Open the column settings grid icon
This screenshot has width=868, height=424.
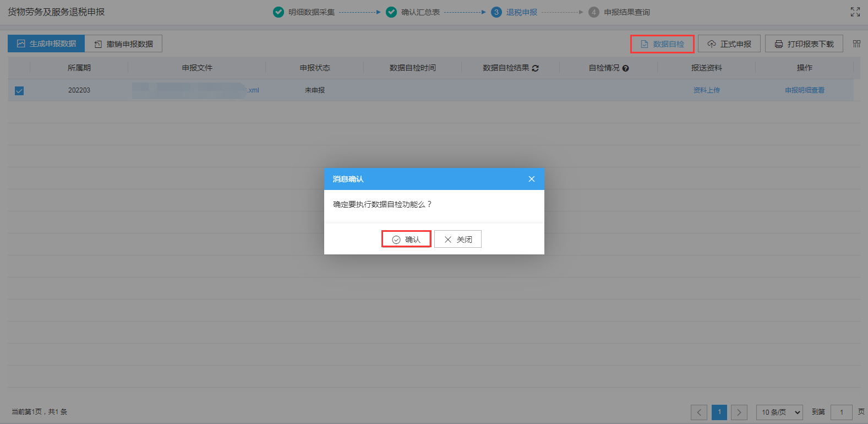[856, 44]
